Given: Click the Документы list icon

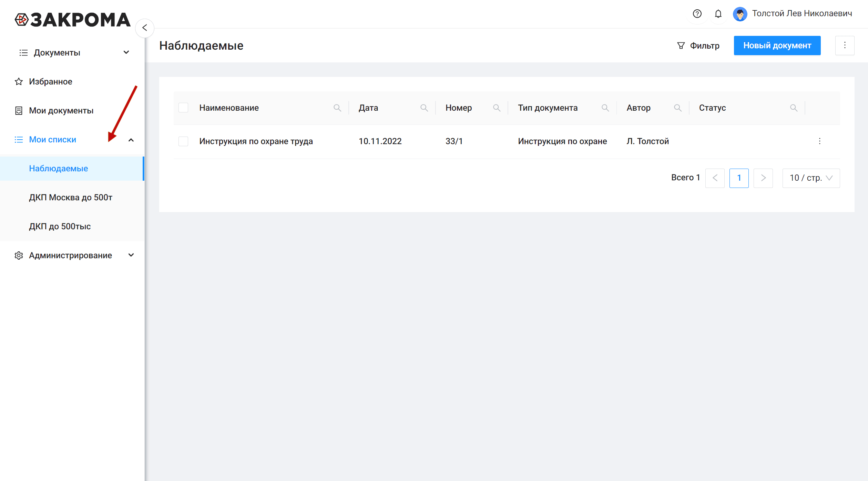Looking at the screenshot, I should [23, 53].
